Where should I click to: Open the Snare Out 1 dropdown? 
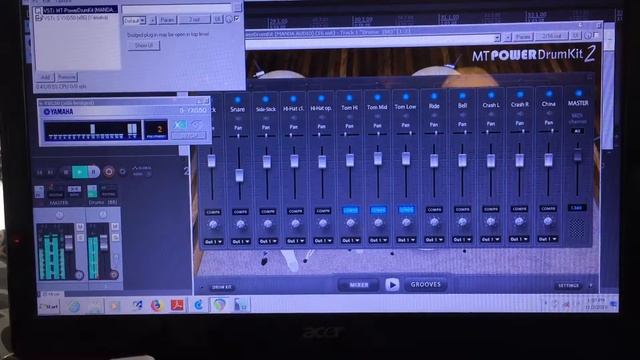(241, 242)
